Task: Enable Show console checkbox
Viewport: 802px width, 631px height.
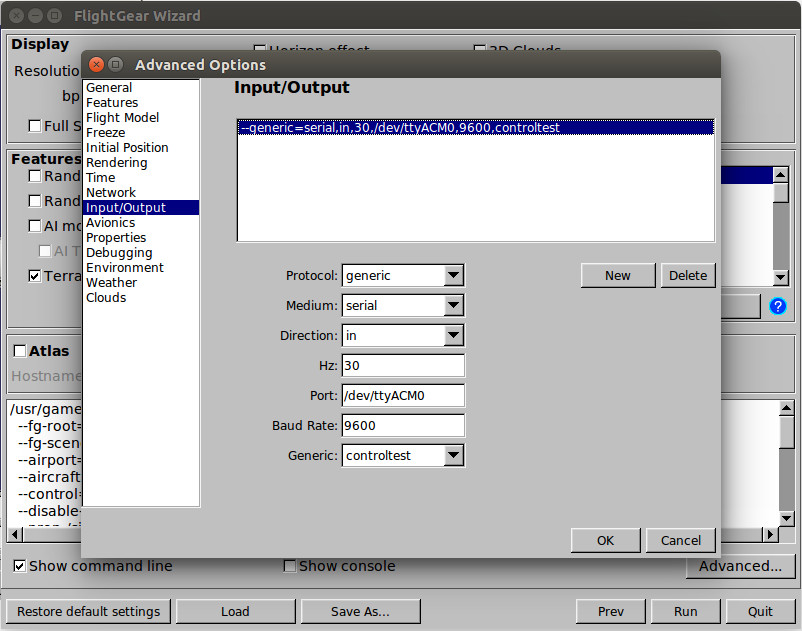Action: 289,566
